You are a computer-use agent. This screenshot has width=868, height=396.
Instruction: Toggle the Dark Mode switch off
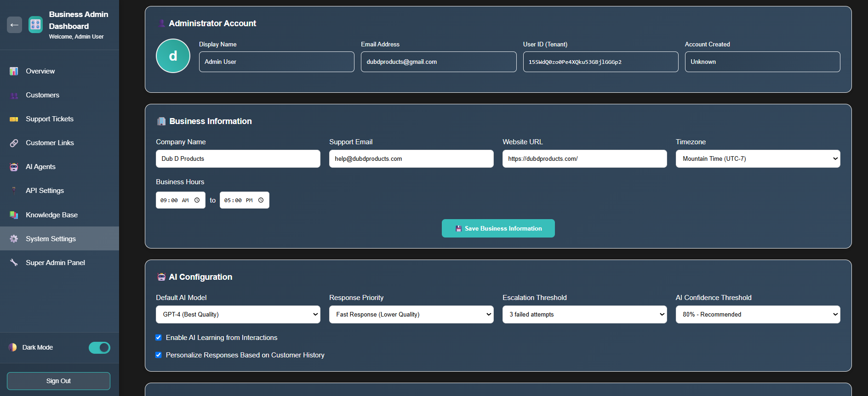[99, 348]
